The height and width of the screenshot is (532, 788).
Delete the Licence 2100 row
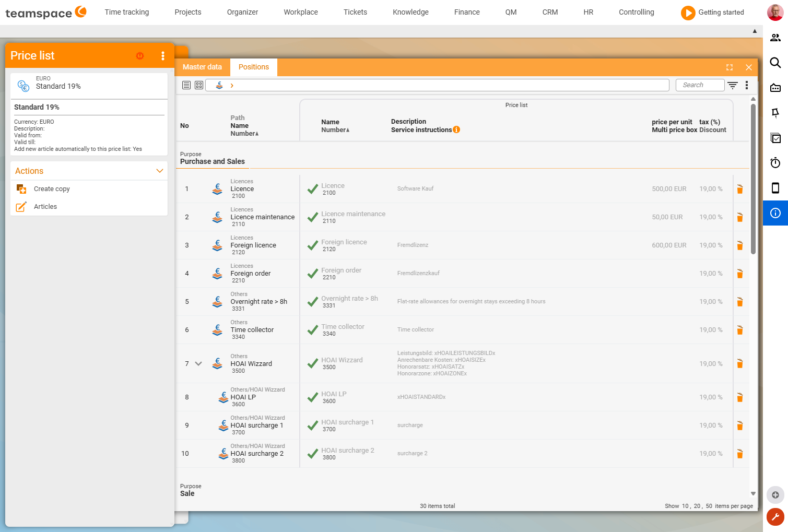click(740, 189)
